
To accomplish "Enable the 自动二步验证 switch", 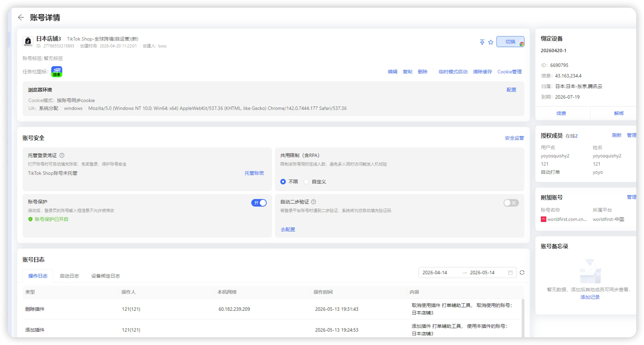I will tap(511, 203).
